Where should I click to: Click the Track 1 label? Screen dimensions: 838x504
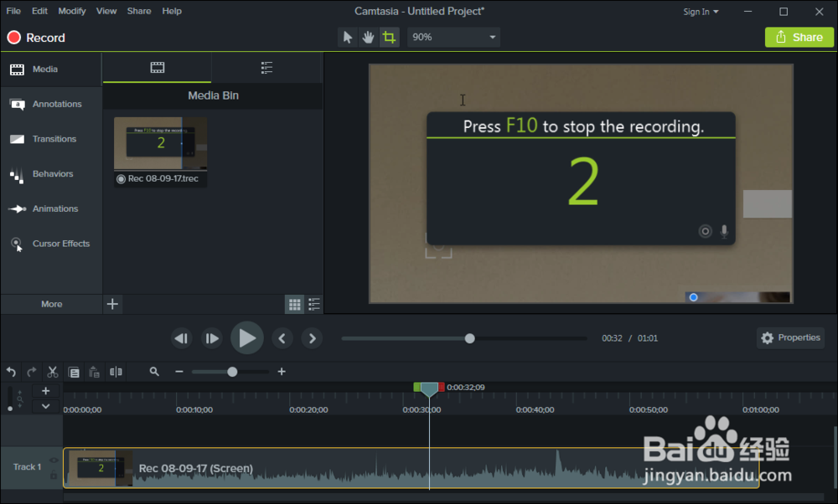27,466
